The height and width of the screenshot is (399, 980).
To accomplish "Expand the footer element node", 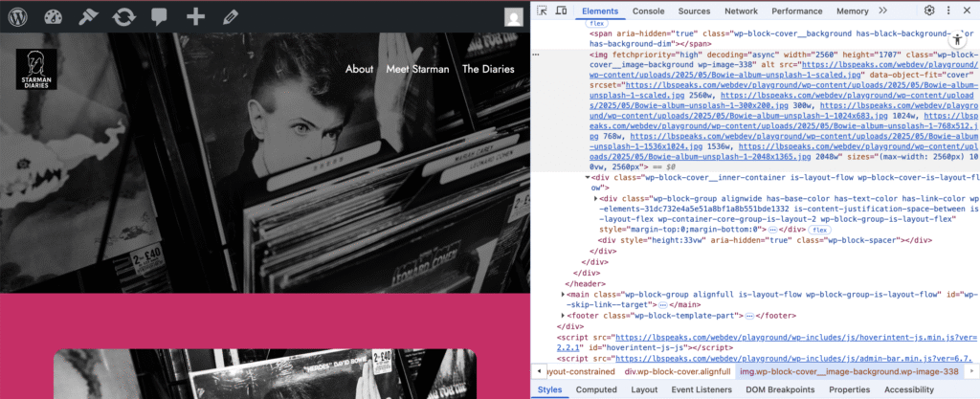I will [x=564, y=315].
